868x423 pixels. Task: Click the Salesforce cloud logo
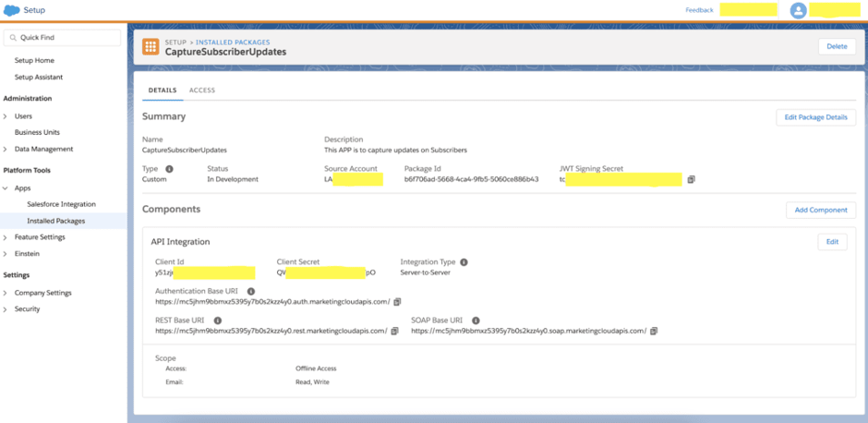click(12, 10)
